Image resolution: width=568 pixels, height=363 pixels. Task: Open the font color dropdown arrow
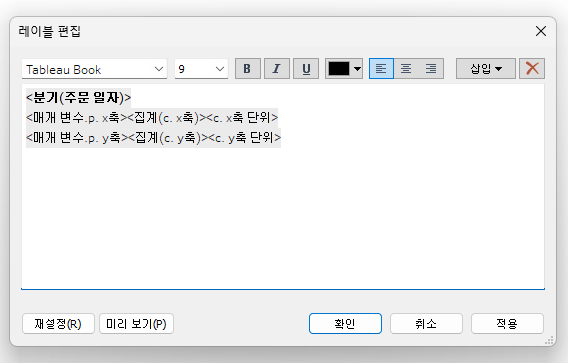coord(357,68)
